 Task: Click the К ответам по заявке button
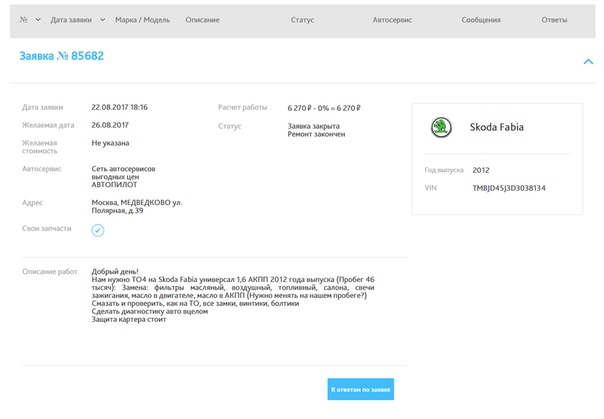pyautogui.click(x=361, y=389)
